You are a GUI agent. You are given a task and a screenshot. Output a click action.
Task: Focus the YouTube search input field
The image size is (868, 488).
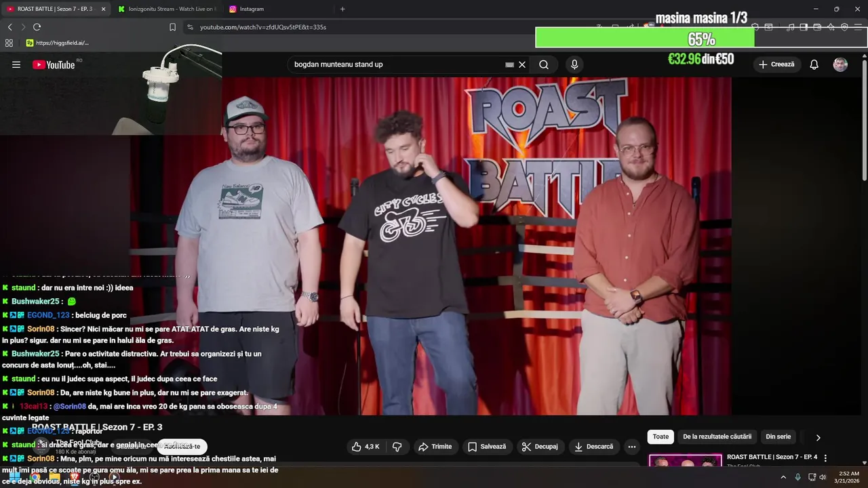(397, 64)
